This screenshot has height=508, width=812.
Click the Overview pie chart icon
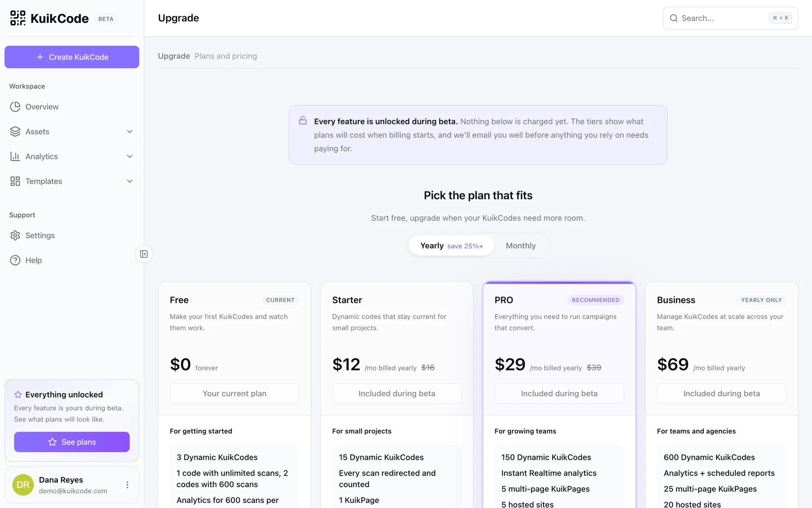pos(15,107)
